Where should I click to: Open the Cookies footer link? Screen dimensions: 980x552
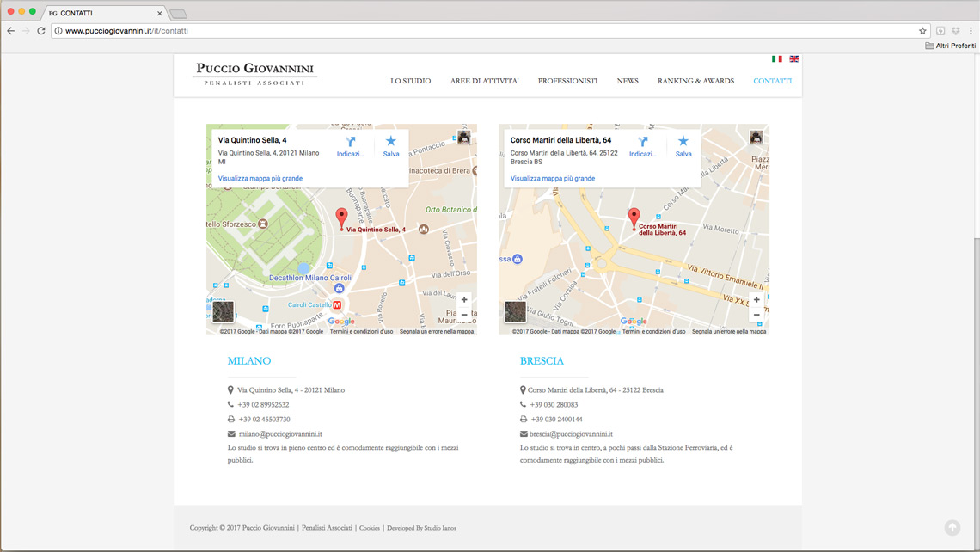click(370, 528)
